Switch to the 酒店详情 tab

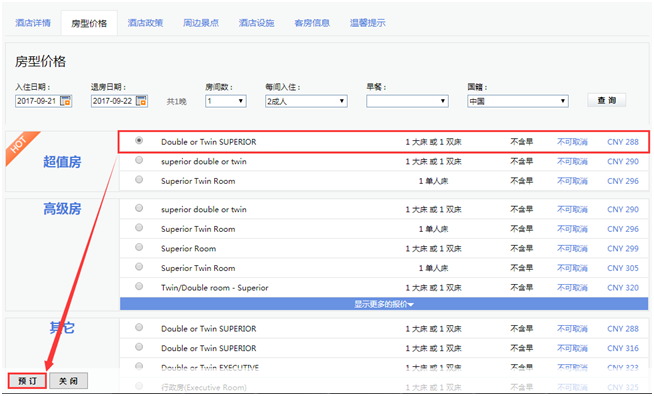click(33, 23)
